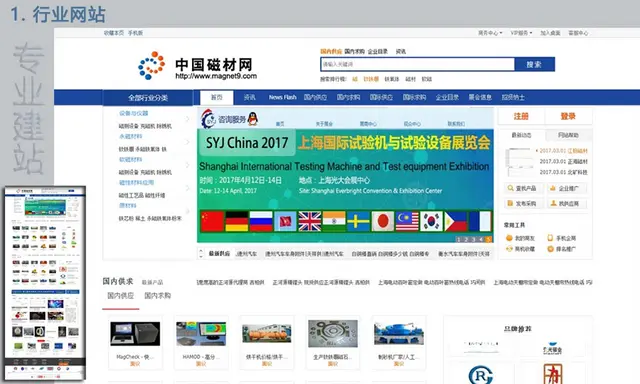Open the phone icon tool under 常用工具
Image resolution: width=640 pixels, height=384 pixels.
pos(562,238)
